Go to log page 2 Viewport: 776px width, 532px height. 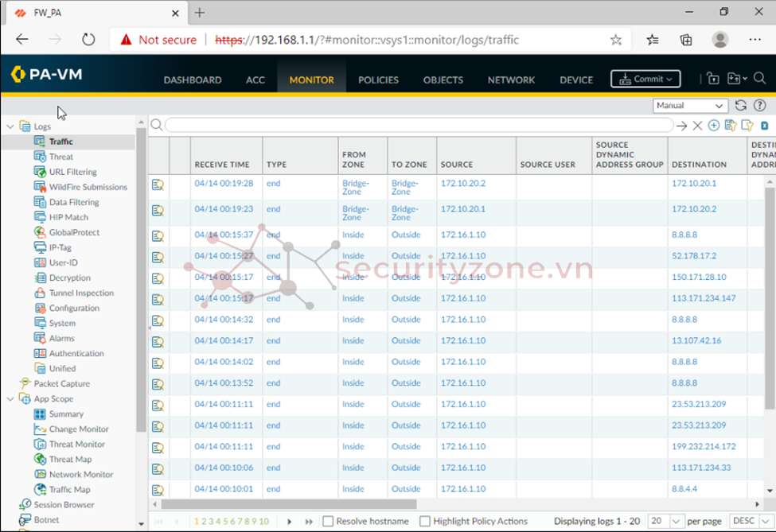point(204,521)
